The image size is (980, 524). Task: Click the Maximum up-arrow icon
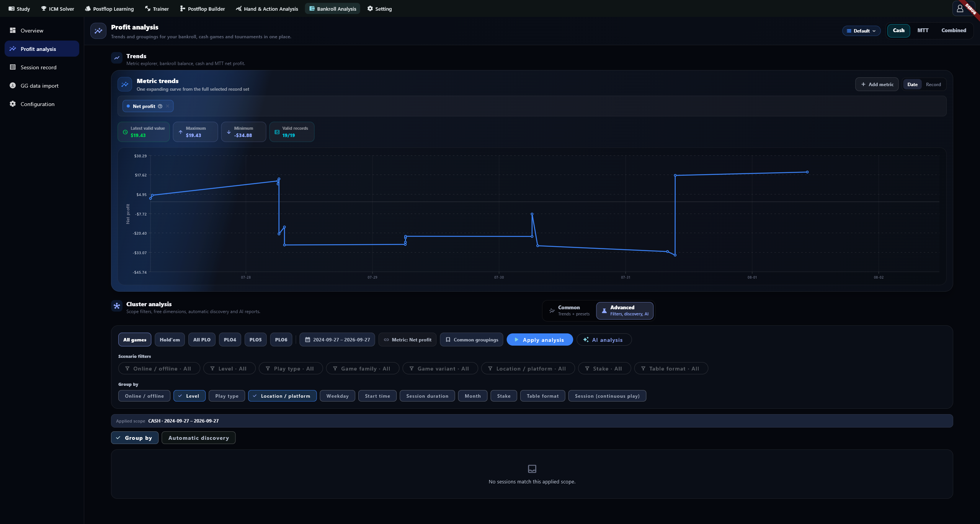pyautogui.click(x=181, y=132)
